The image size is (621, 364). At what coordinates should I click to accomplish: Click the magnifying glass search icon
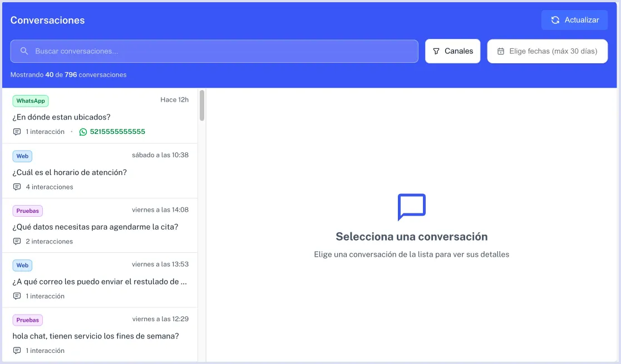click(24, 51)
